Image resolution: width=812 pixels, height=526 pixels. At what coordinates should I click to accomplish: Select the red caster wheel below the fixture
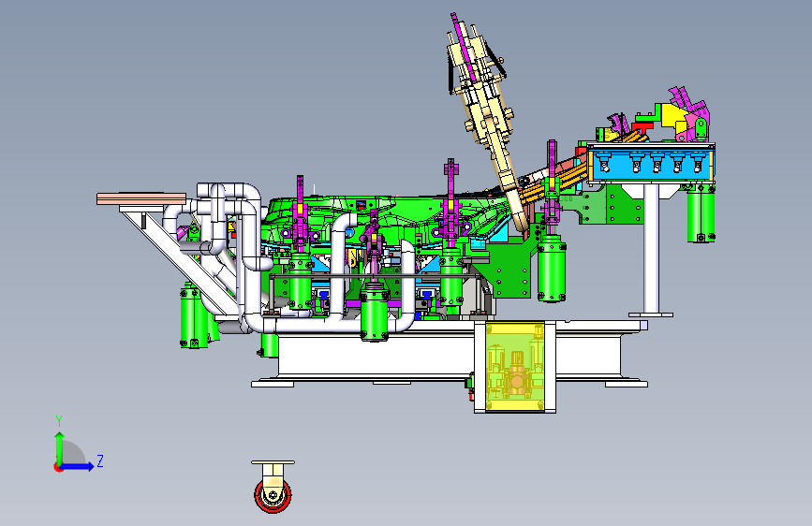coord(273,496)
